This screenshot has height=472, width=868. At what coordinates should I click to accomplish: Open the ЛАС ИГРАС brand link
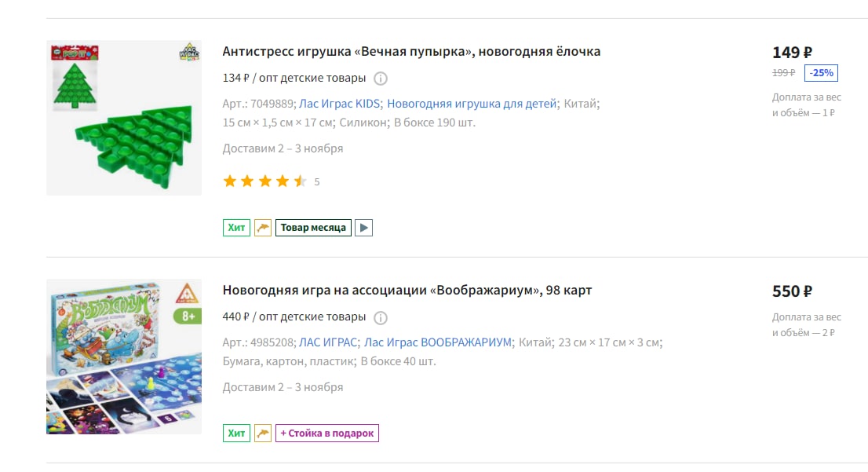(x=328, y=342)
